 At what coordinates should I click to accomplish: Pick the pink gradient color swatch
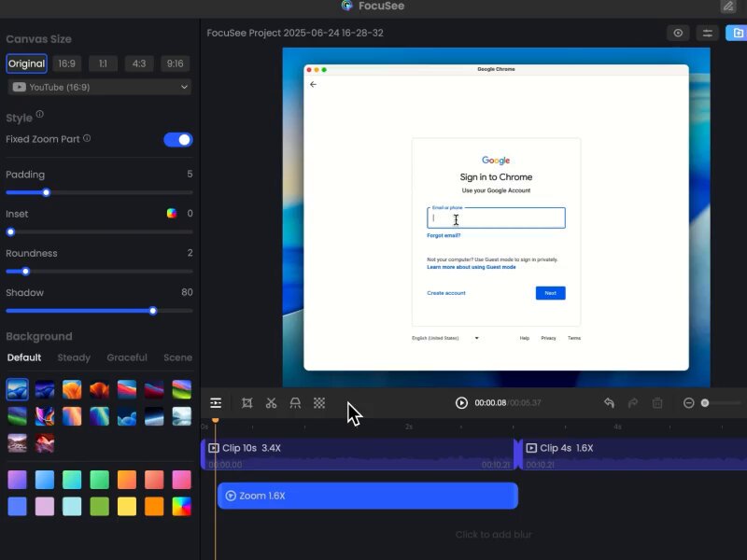181,480
